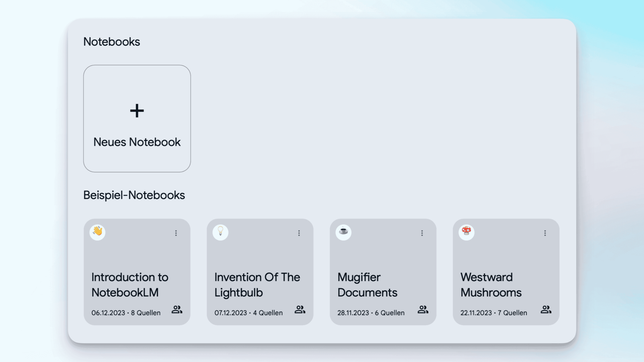This screenshot has height=362, width=644.
Task: Click the mushroom emoji on Westward Mushrooms
Action: pyautogui.click(x=466, y=233)
